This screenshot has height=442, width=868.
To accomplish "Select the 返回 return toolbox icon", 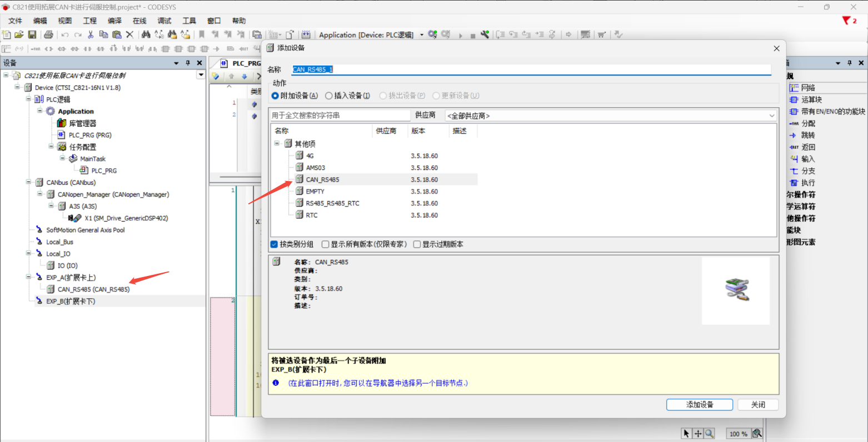I will tap(794, 147).
